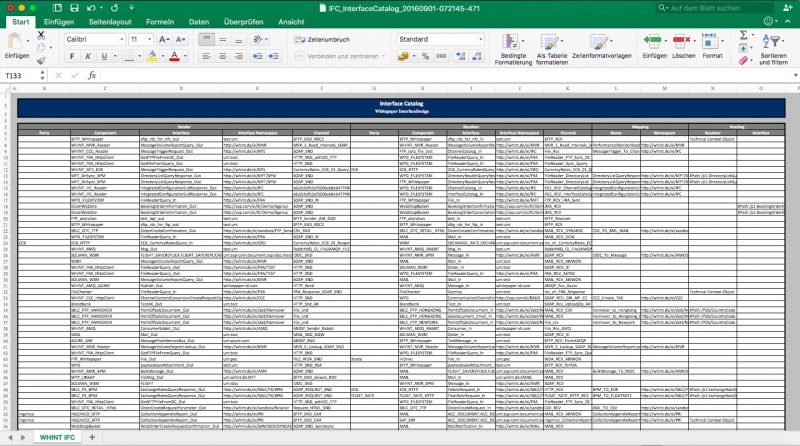Open the Ansicht tab
The height and width of the screenshot is (446, 800).
click(291, 22)
